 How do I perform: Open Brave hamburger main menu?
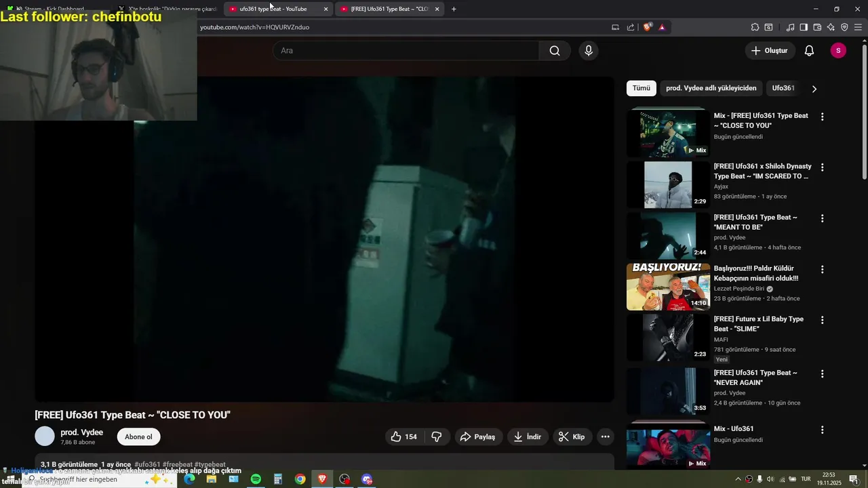pos(859,27)
